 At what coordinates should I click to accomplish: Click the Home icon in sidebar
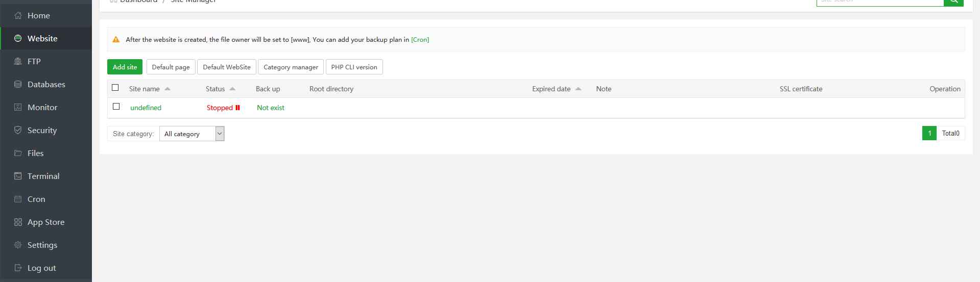click(18, 16)
